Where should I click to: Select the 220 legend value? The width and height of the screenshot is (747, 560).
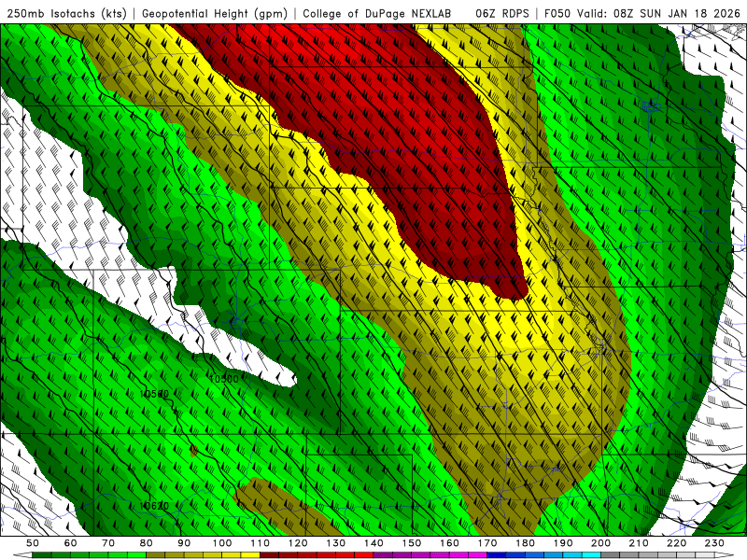(x=676, y=543)
